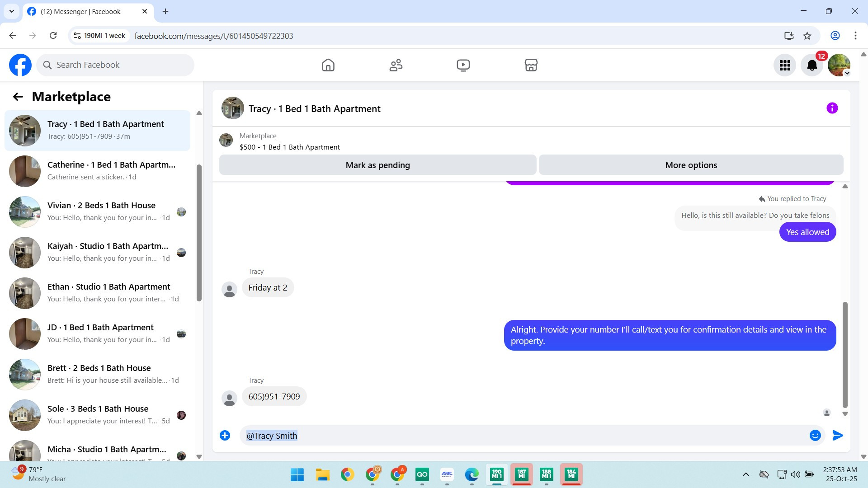Click the 'Friday at 2' message bubble

268,288
